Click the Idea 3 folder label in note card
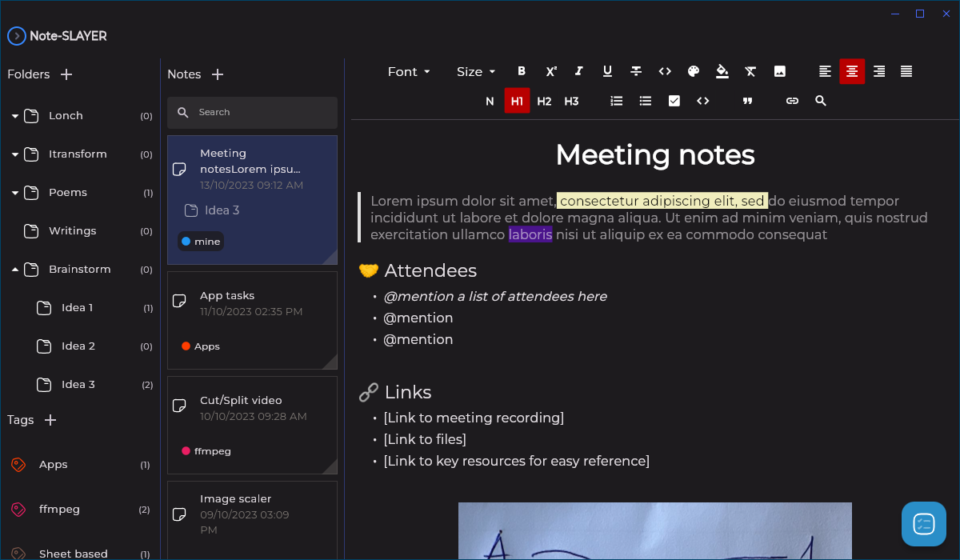 [212, 210]
